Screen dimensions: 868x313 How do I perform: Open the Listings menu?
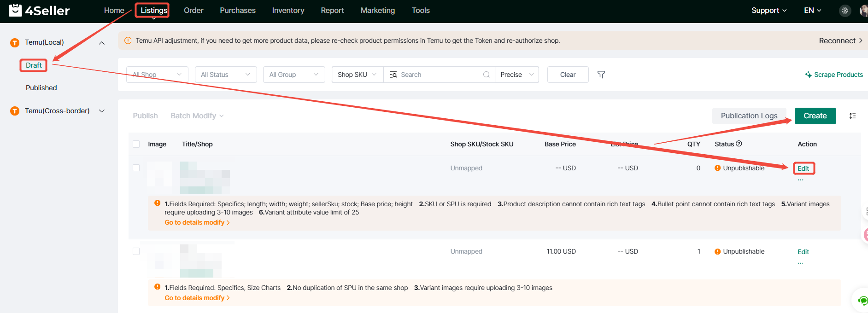(154, 11)
